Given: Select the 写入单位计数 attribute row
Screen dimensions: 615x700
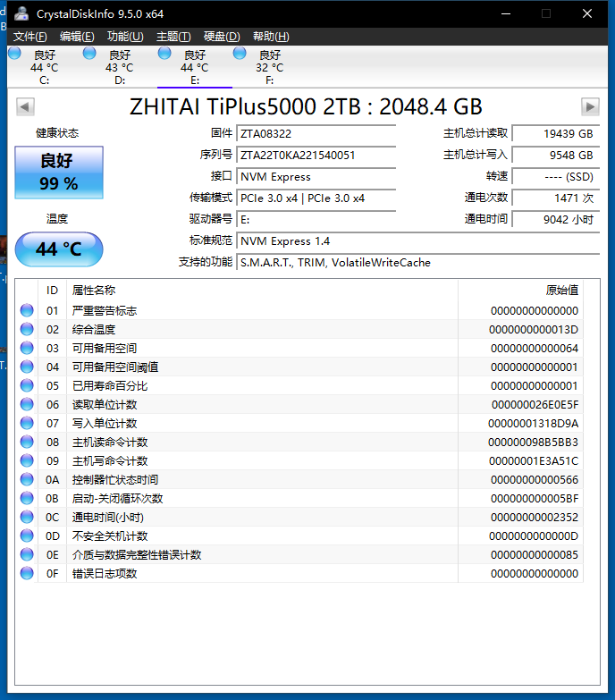Looking at the screenshot, I should point(299,423).
